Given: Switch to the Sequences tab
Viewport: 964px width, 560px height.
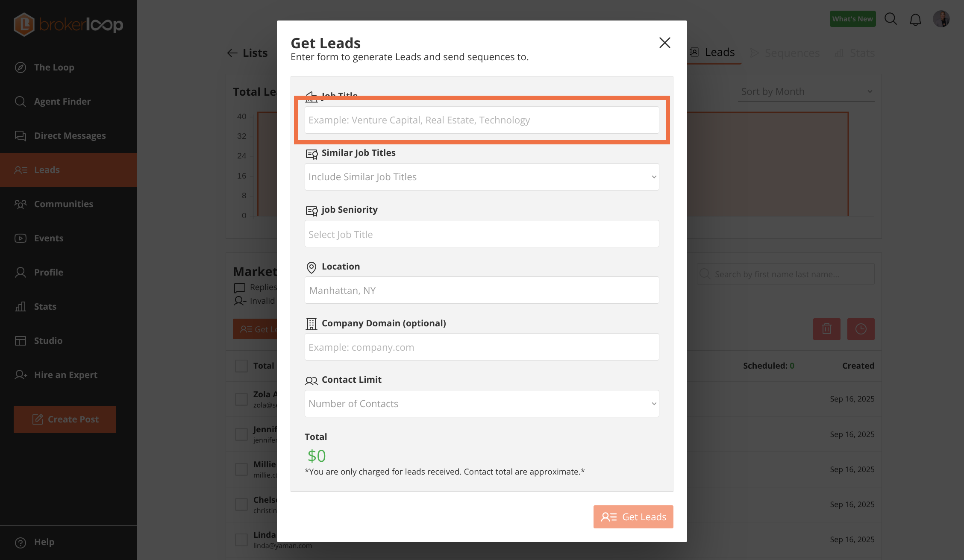Looking at the screenshot, I should click(785, 53).
